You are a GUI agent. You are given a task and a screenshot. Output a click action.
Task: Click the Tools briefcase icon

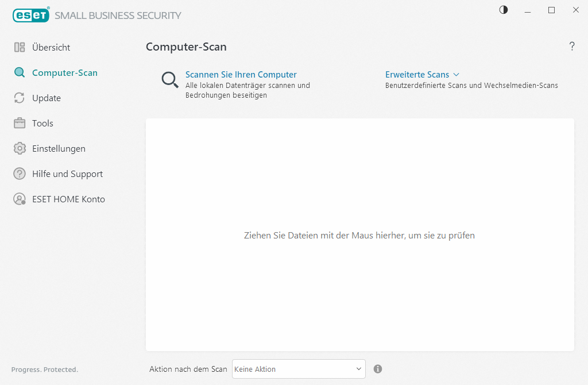(x=20, y=123)
